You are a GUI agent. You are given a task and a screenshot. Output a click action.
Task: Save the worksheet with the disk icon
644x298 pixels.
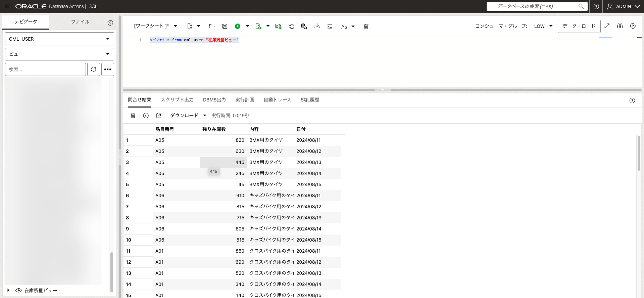coord(225,26)
